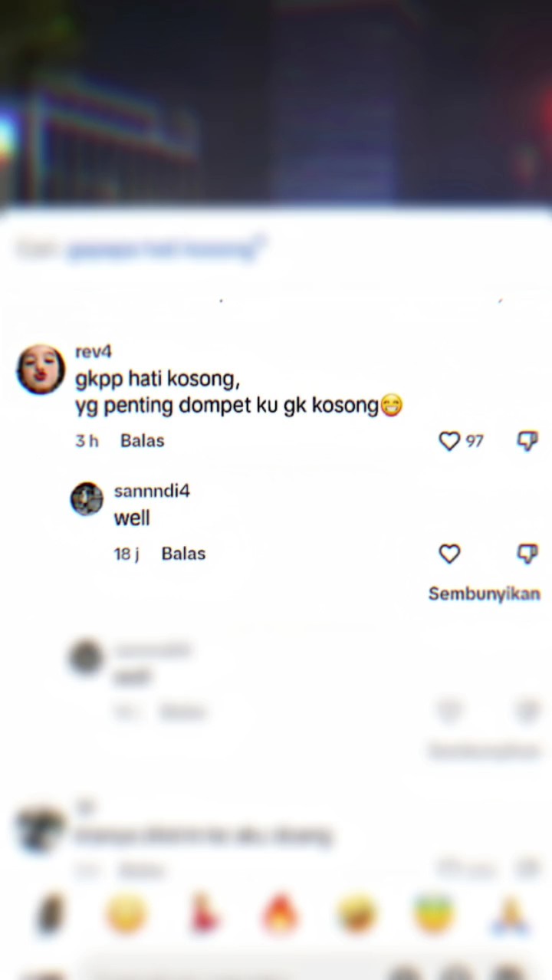Tap the heart icon on sannndi4's reply
The height and width of the screenshot is (980, 552).
(x=449, y=554)
